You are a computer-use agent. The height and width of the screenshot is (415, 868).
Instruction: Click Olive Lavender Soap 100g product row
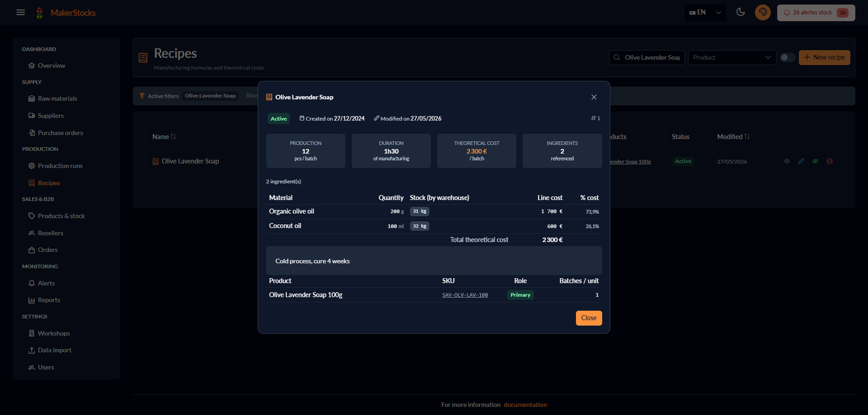(434, 295)
